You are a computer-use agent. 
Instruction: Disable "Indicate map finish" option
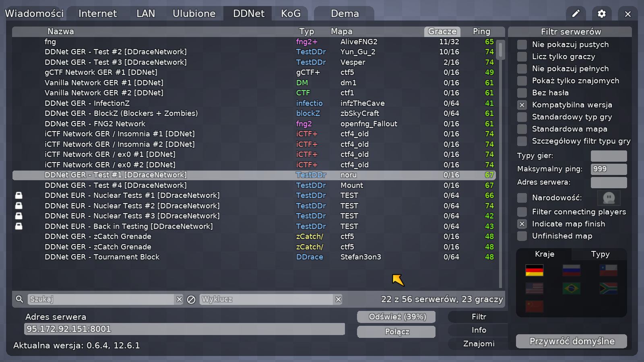pos(522,224)
